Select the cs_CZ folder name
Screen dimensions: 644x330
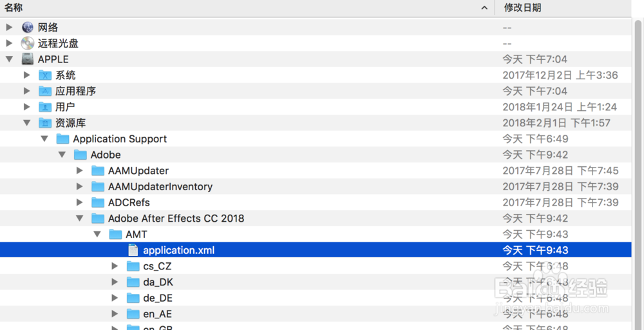157,266
